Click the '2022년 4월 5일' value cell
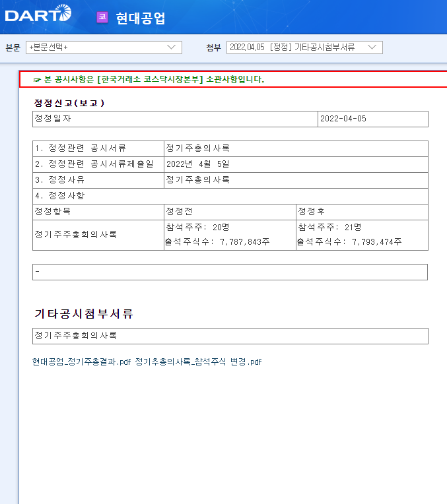Image resolution: width=447 pixels, height=504 pixels. coord(296,164)
